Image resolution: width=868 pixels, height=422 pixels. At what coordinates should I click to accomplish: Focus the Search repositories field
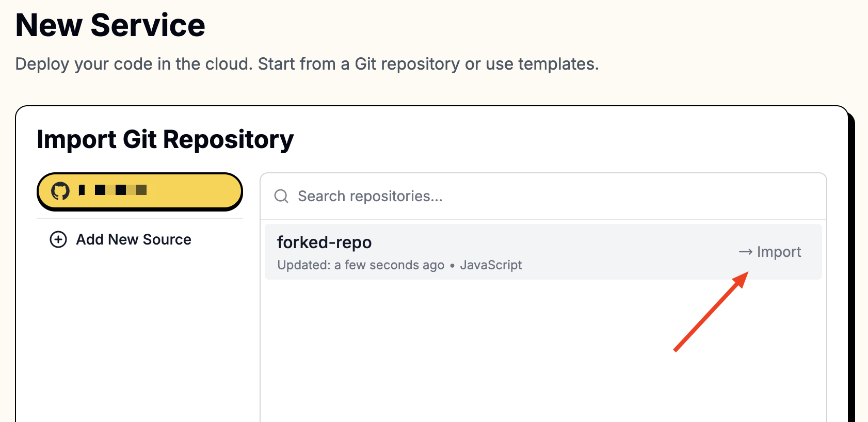[543, 196]
